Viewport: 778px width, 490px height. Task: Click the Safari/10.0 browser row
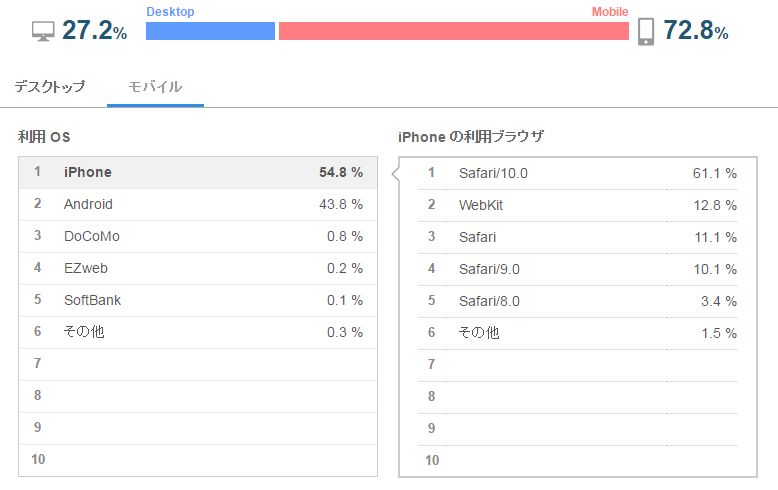(580, 173)
